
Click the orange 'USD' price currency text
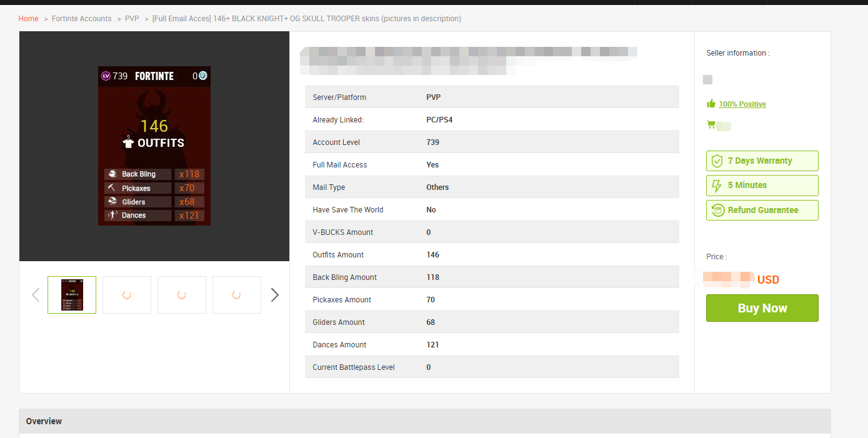click(768, 280)
